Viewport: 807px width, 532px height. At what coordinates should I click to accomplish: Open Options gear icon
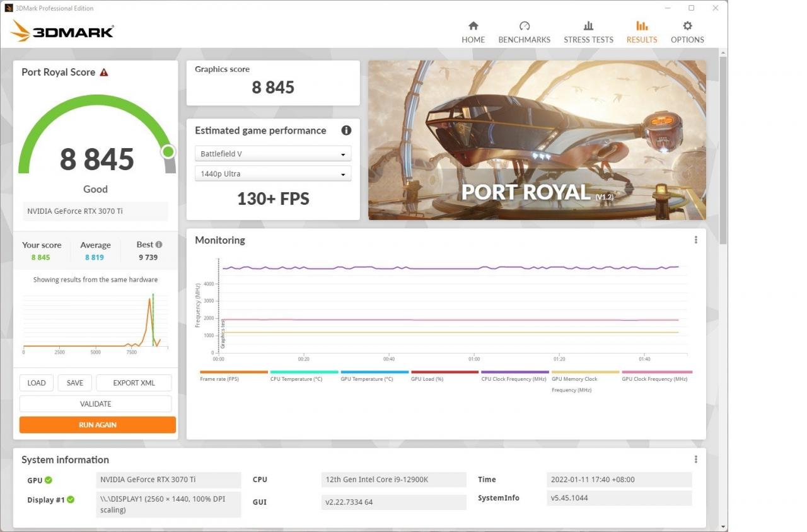coord(687,26)
